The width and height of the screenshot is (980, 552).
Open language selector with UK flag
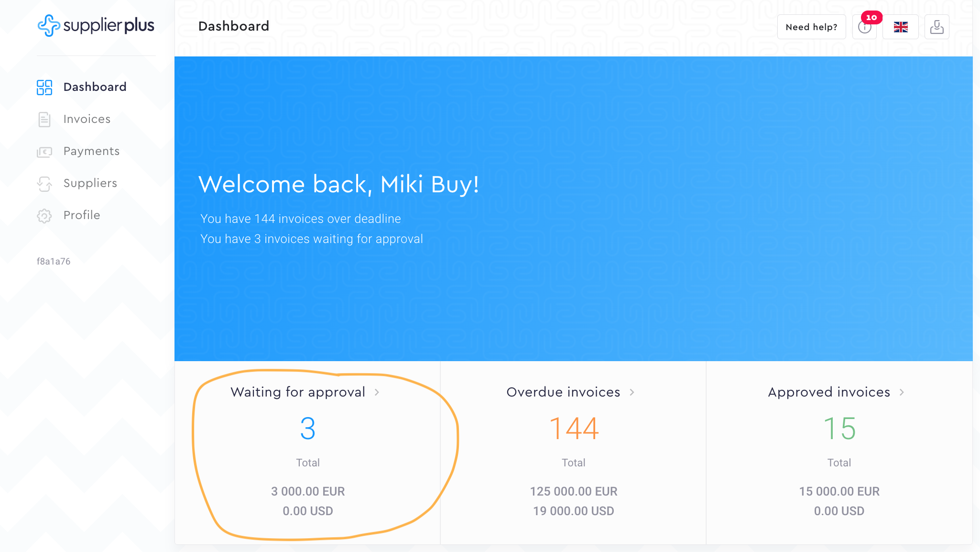pyautogui.click(x=901, y=27)
